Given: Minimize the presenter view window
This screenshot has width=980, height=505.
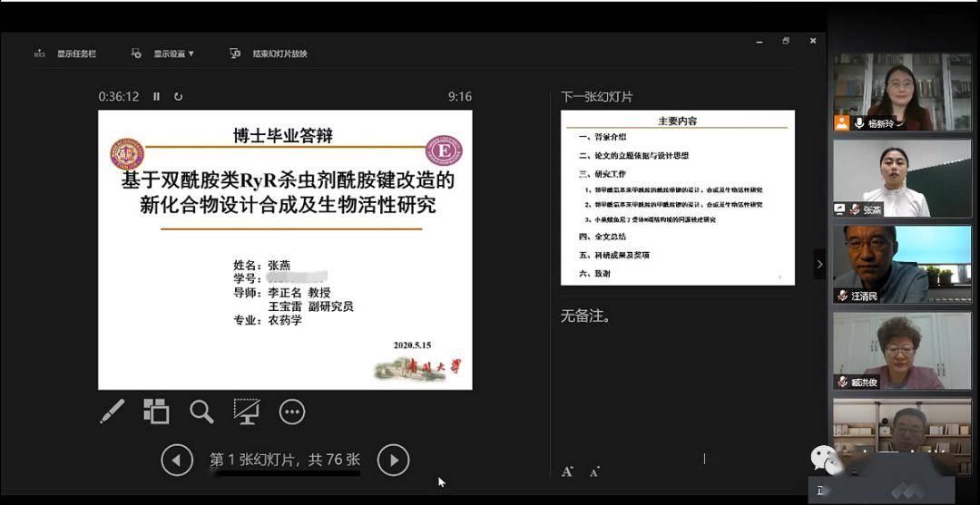Looking at the screenshot, I should 759,41.
